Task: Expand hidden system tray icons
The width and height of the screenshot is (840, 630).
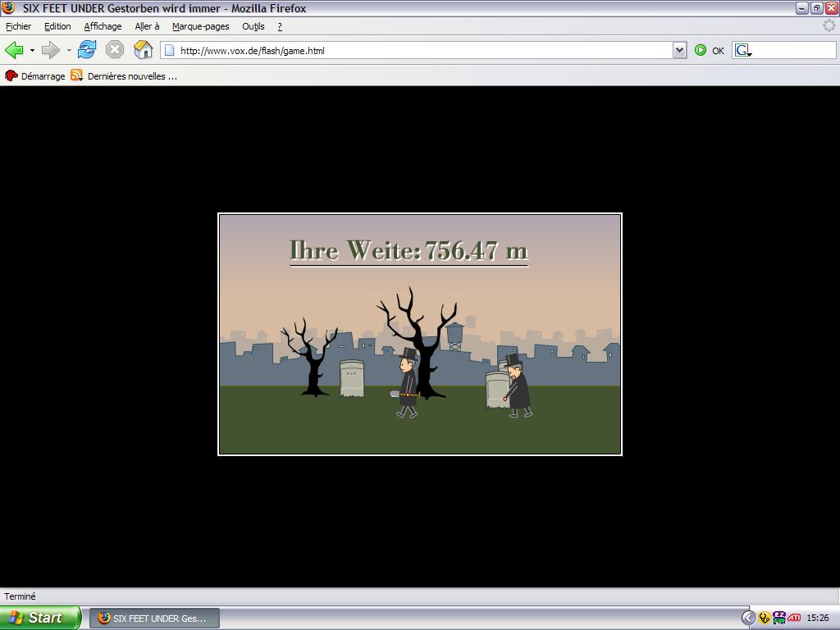Action: (x=748, y=618)
